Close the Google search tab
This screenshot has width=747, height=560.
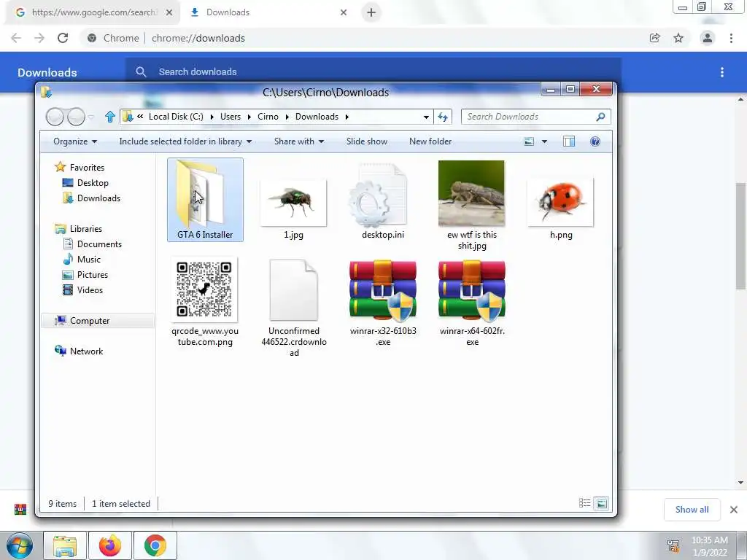pyautogui.click(x=169, y=12)
